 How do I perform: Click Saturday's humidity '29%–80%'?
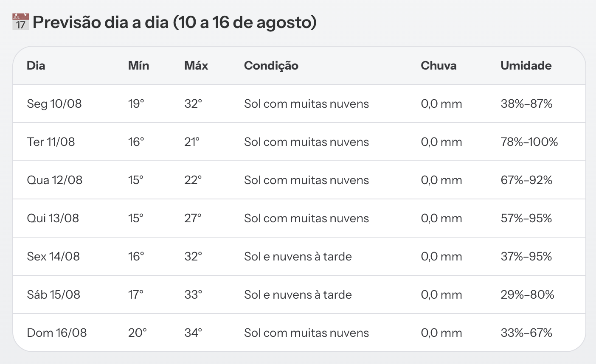(528, 294)
